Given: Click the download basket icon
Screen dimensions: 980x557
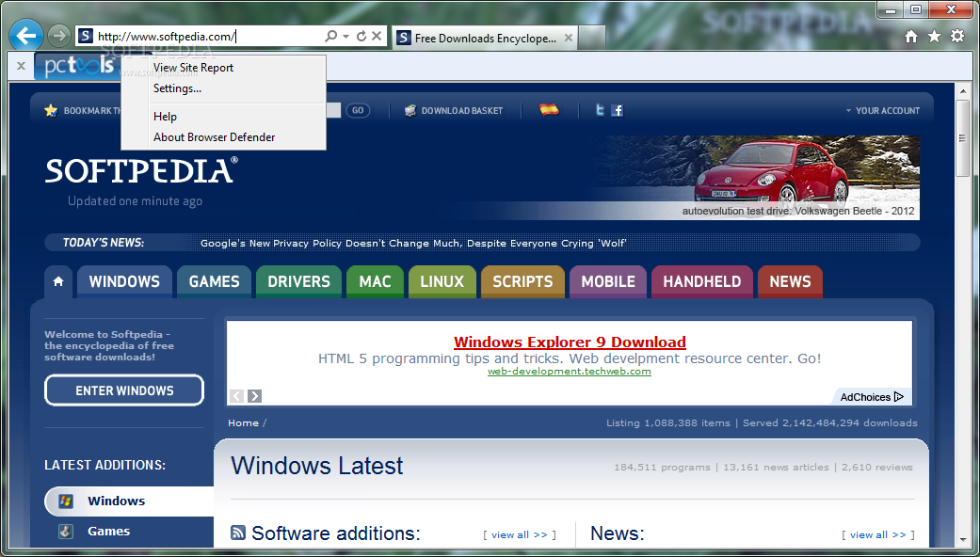Looking at the screenshot, I should 410,110.
